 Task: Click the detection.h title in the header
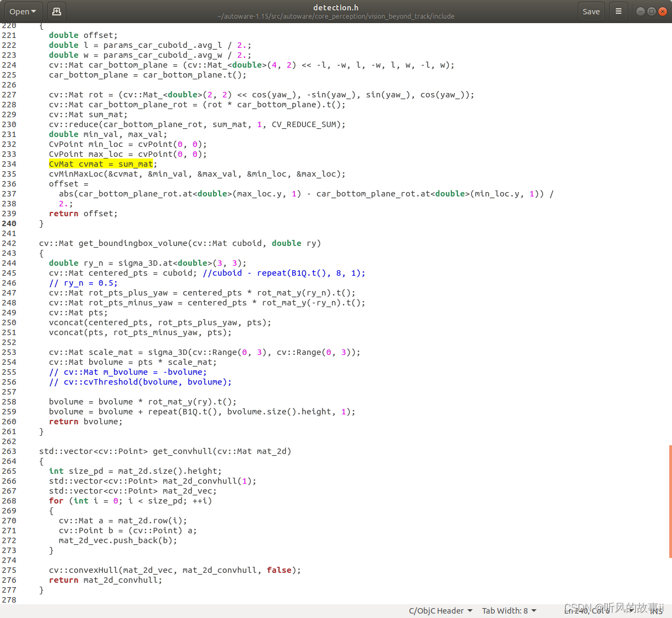pos(336,7)
